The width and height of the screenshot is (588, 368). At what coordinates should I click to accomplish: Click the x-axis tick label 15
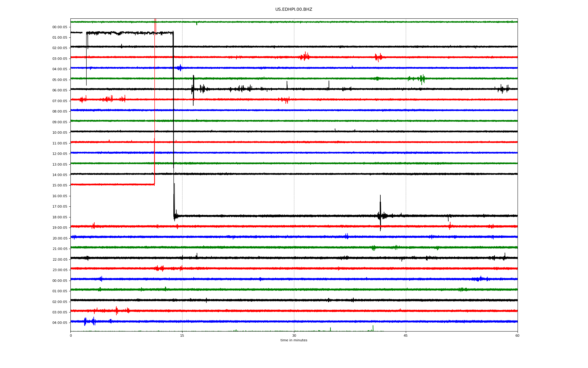coord(182,335)
